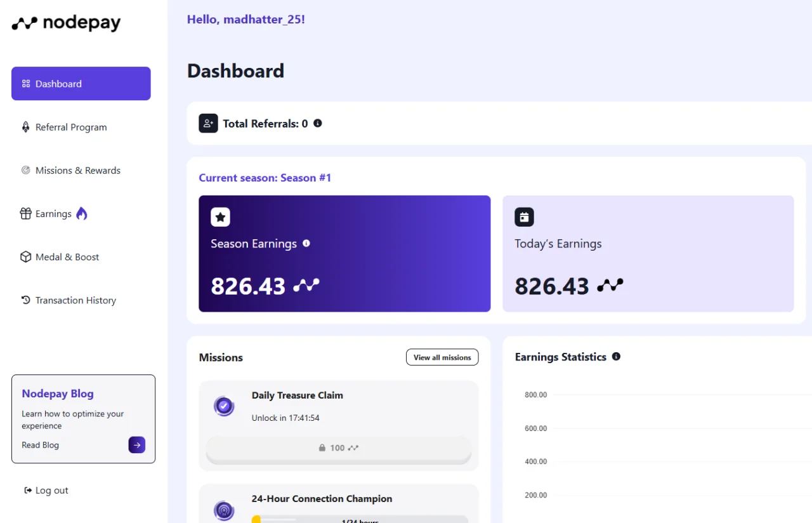Image resolution: width=812 pixels, height=523 pixels.
Task: Click the arrow button in Nodepay Blog card
Action: point(137,445)
